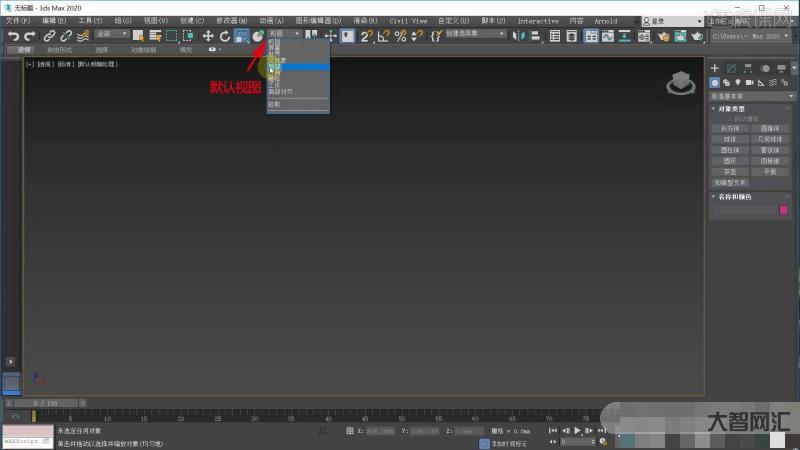The image size is (800, 450).
Task: Choose the highlighted item in coordinate dropdown list
Action: pyautogui.click(x=298, y=67)
